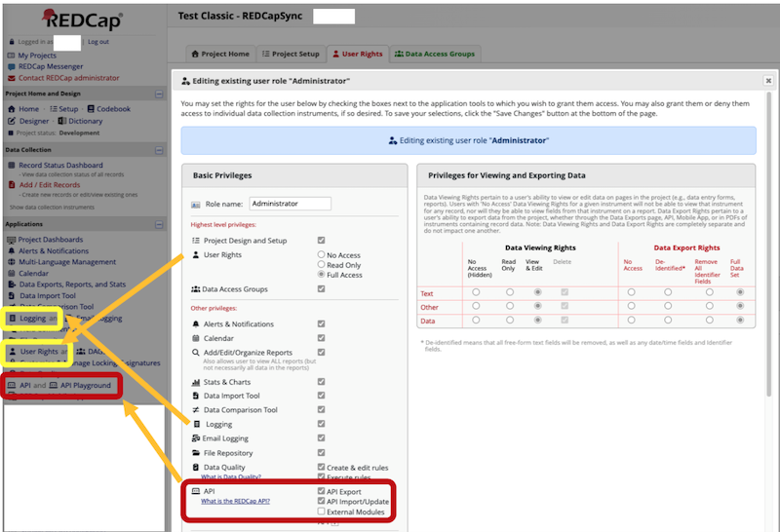Select No Access viewing right for Text

[x=476, y=292]
